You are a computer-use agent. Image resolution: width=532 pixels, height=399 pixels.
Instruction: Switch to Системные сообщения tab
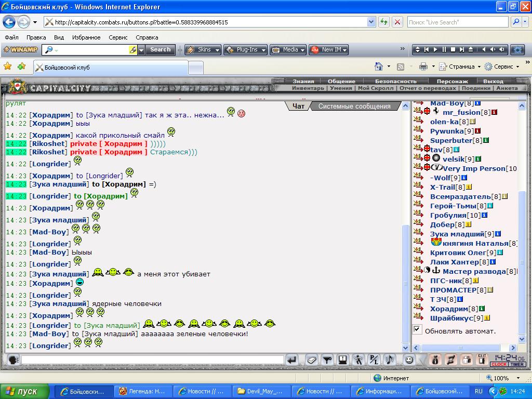coord(354,106)
